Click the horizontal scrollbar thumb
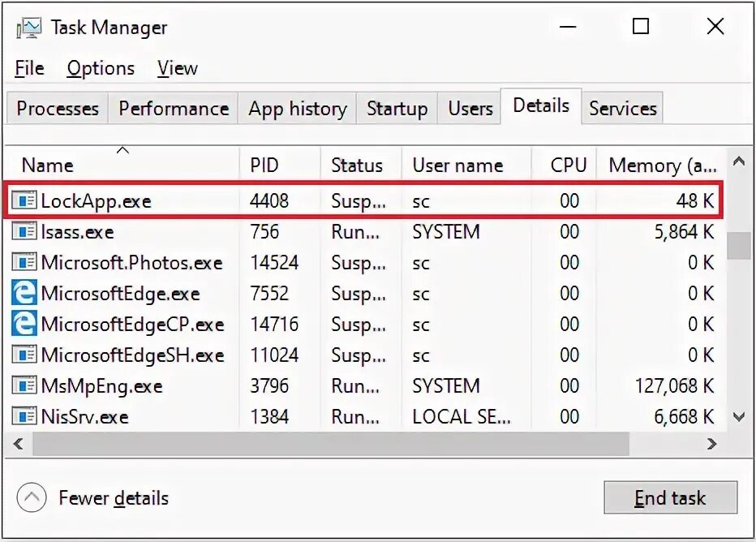 (324, 444)
